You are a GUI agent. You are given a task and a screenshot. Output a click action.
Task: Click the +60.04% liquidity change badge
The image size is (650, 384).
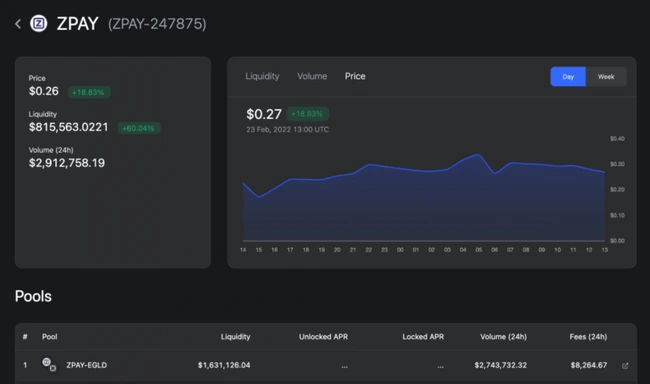click(138, 128)
